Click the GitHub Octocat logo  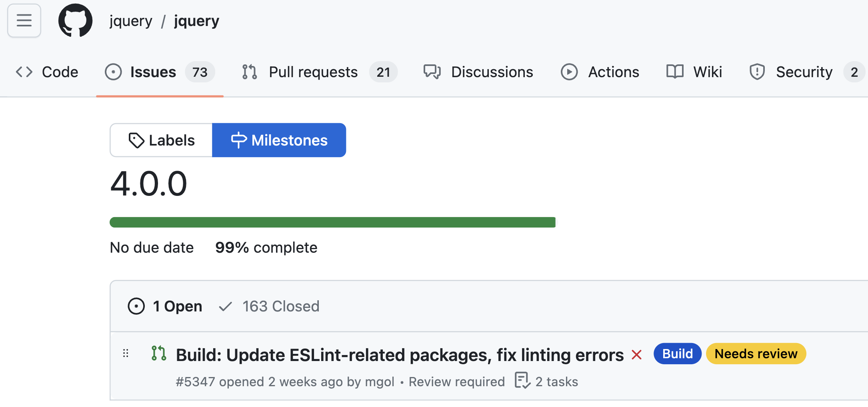click(x=75, y=20)
